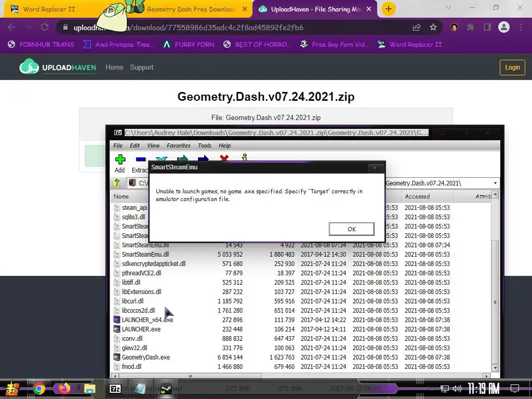
Task: Open the Home link on UploadHaven
Action: (x=114, y=67)
